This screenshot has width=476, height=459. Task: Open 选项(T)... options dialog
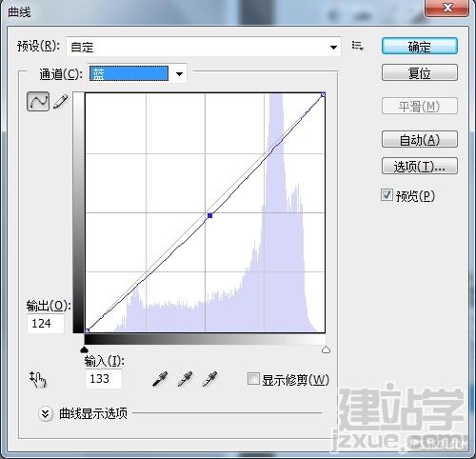[420, 166]
